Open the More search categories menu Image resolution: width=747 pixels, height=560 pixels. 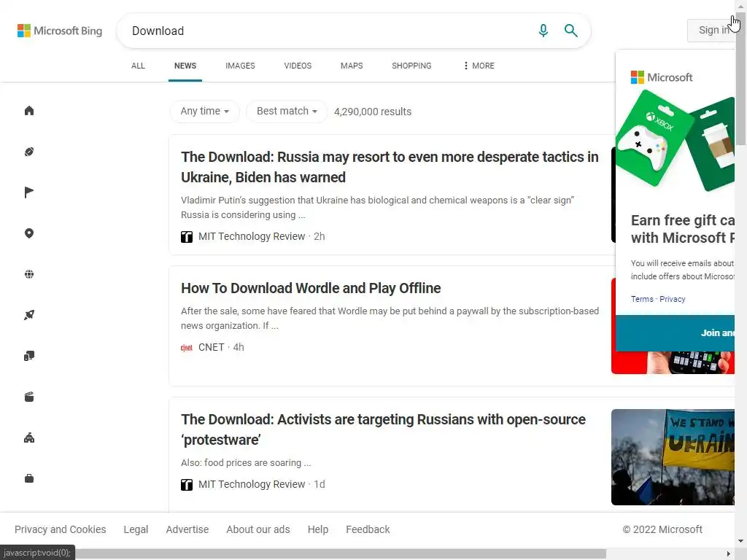point(479,66)
